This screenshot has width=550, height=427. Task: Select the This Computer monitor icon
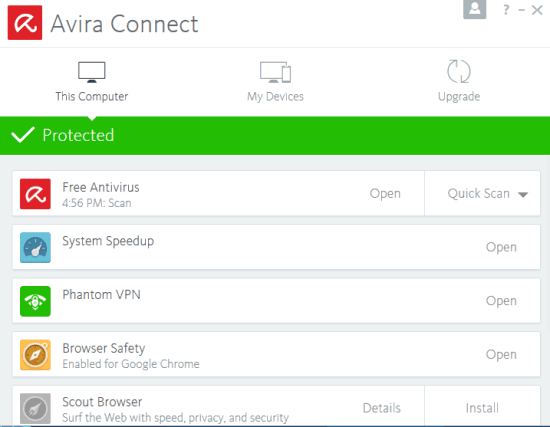click(92, 72)
